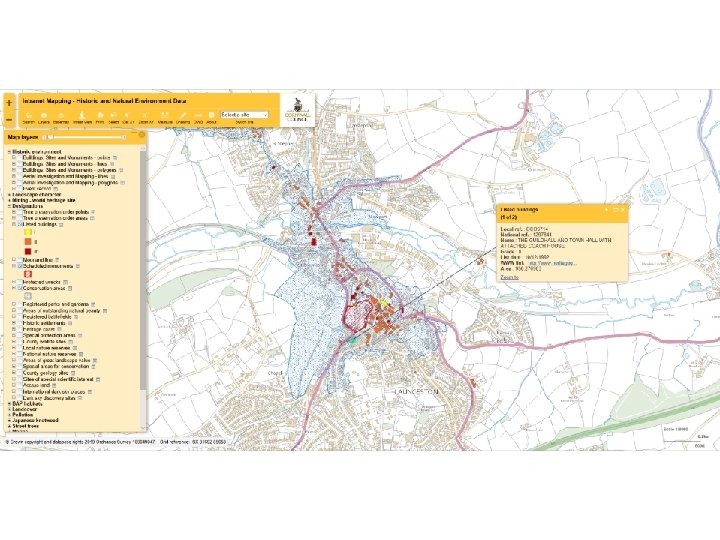Viewport: 720px width, 540px height.
Task: Enable Registered parks and gardens layer
Action: pos(19,304)
